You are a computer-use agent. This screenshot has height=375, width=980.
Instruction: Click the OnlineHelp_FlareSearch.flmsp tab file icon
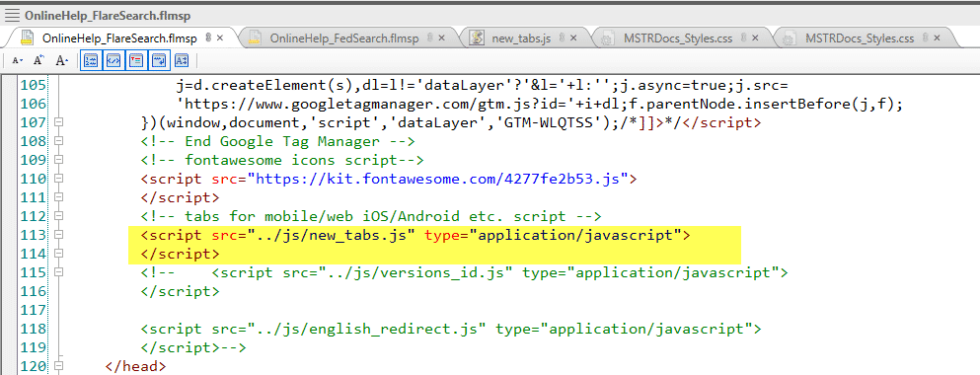tap(27, 37)
